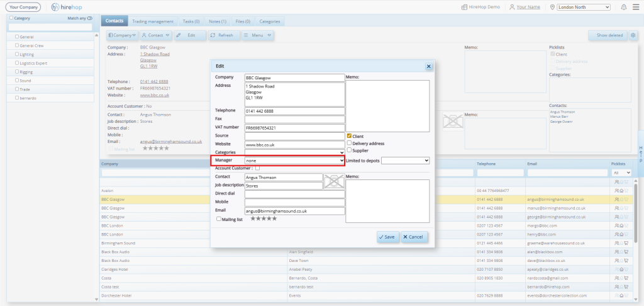Click the client icon in the Costa test row
644x306 pixels.
coord(616,286)
